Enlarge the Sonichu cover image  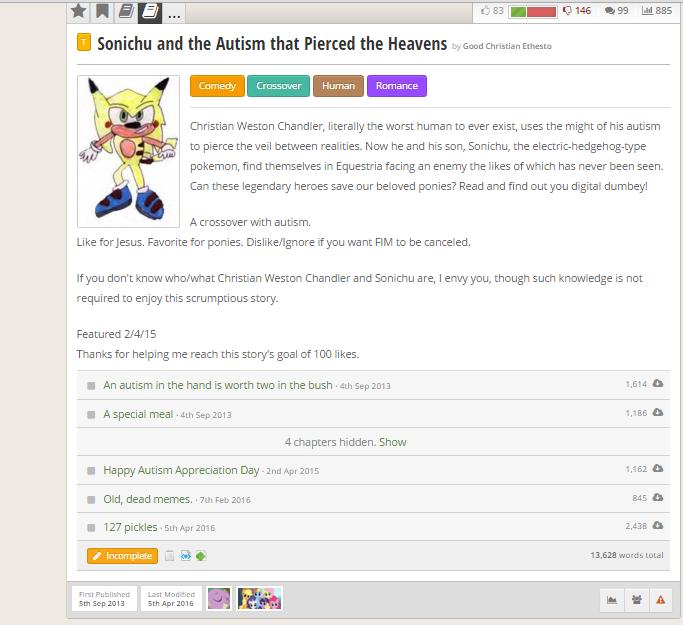coord(128,151)
